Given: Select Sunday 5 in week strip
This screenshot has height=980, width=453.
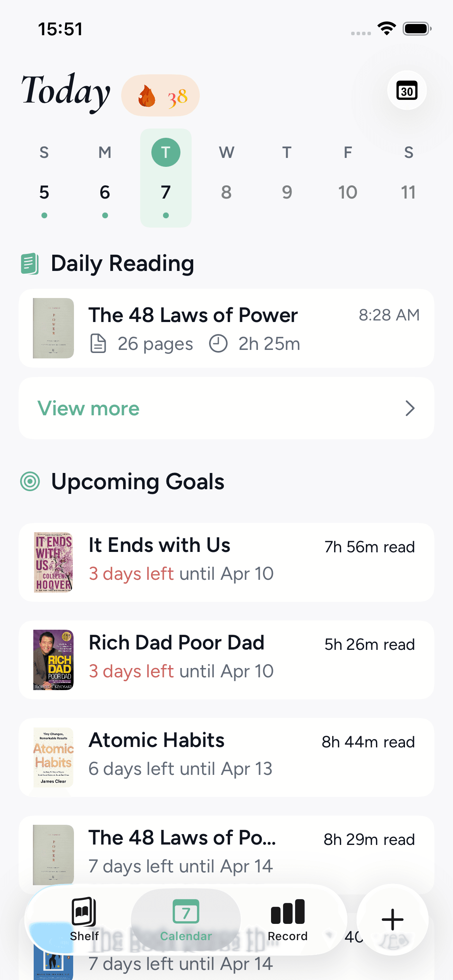Looking at the screenshot, I should pyautogui.click(x=44, y=192).
